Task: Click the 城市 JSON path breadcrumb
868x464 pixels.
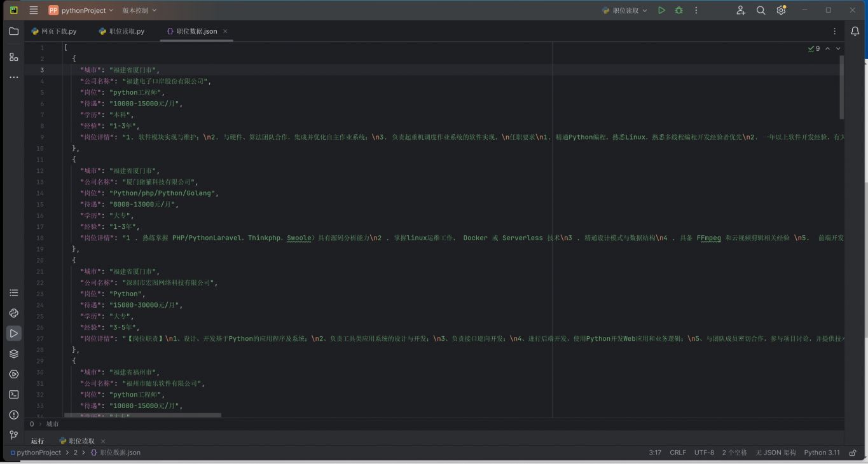Action: (x=52, y=424)
